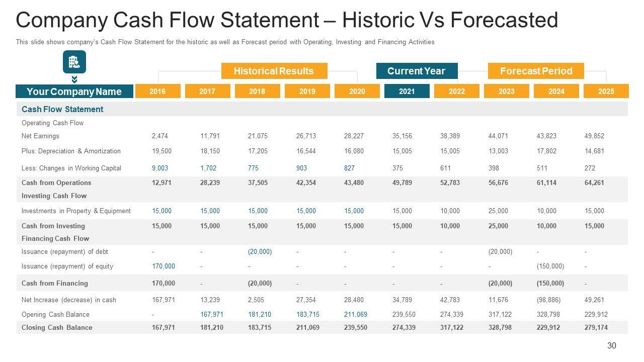Click the Your Company Name box
Image resolution: width=644 pixels, height=362 pixels.
click(x=74, y=92)
